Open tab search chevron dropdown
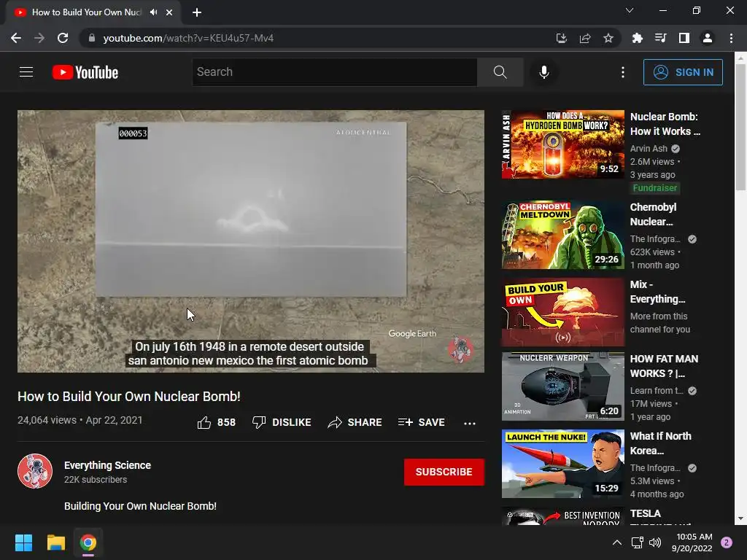 (x=630, y=10)
